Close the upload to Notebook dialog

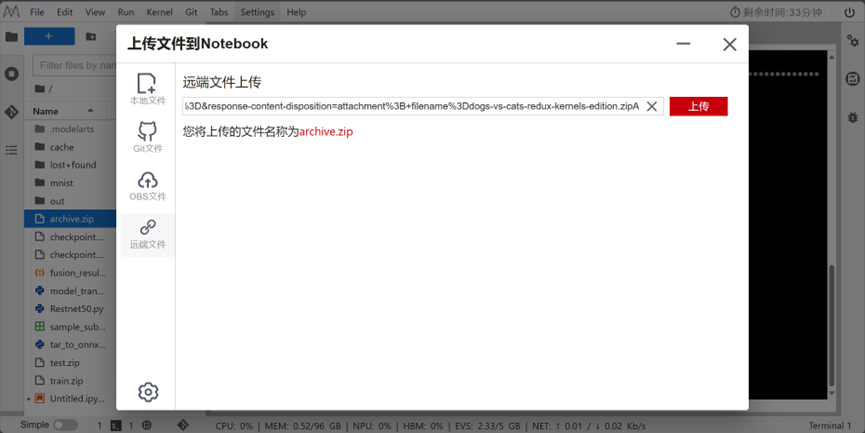pos(729,44)
